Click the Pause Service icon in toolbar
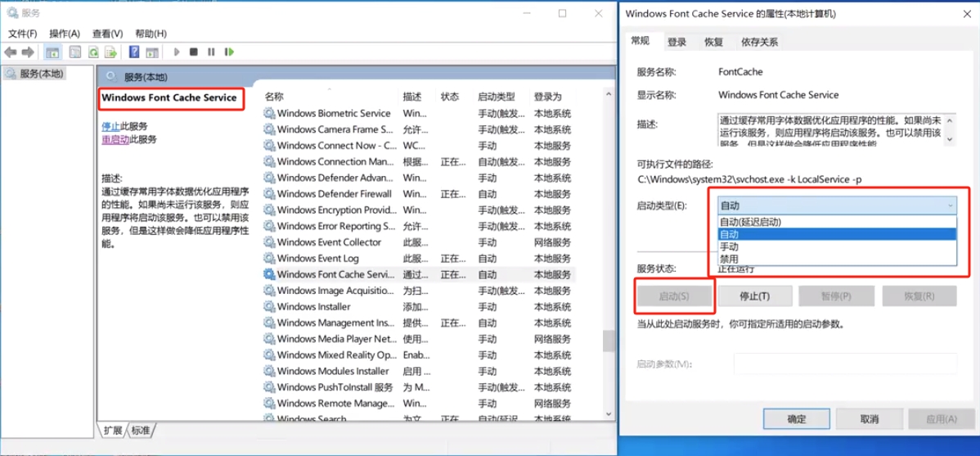The height and width of the screenshot is (456, 980). coord(211,52)
